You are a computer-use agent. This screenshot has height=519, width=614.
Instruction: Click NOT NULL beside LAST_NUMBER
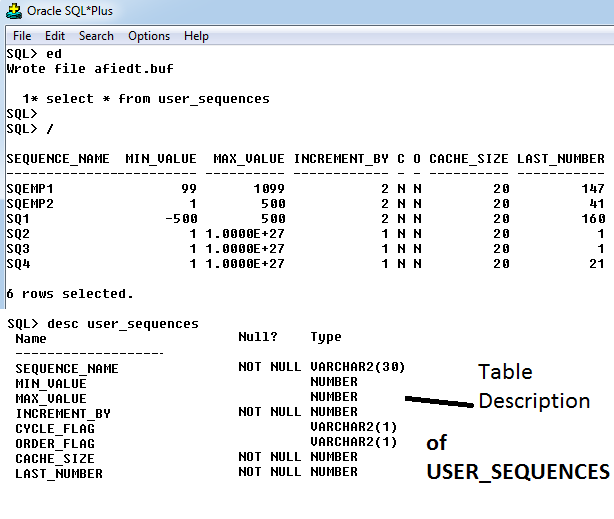point(270,472)
